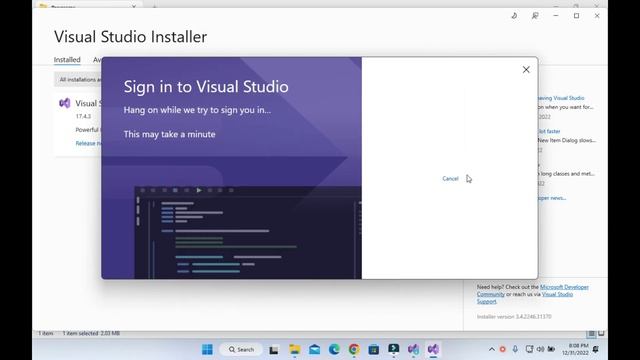The height and width of the screenshot is (360, 640).
Task: Open Microsoft Store from the taskbar
Action: pyautogui.click(x=373, y=349)
